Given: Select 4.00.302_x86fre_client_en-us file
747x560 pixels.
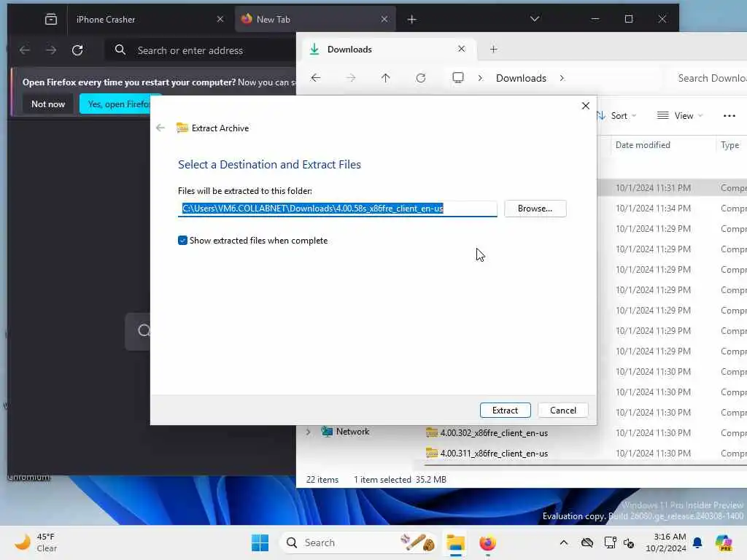Looking at the screenshot, I should (x=494, y=433).
